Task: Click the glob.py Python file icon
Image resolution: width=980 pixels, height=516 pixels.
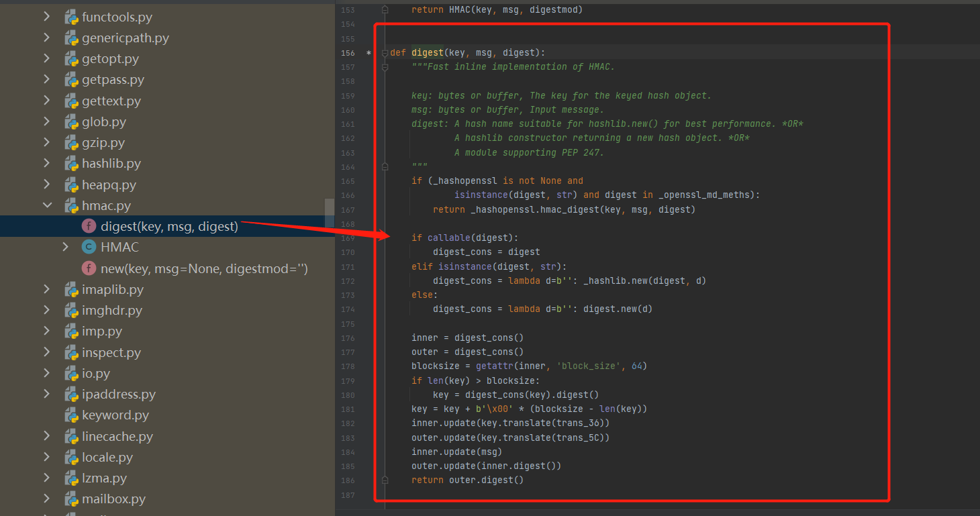Action: [x=71, y=121]
